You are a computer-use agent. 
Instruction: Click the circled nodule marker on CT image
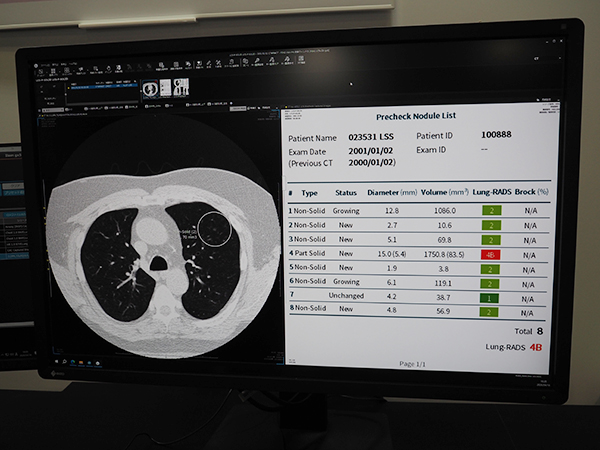213,229
